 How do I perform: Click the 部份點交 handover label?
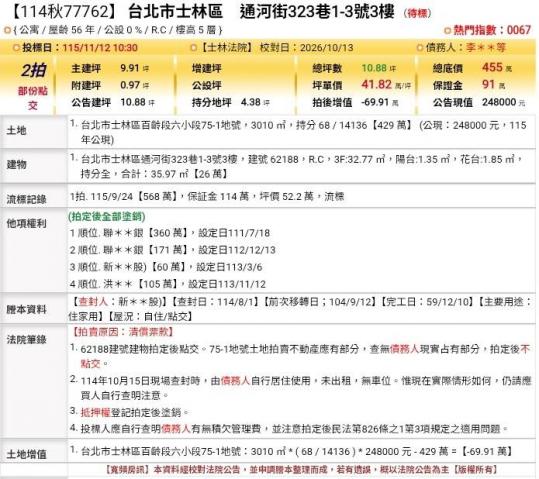[x=33, y=98]
